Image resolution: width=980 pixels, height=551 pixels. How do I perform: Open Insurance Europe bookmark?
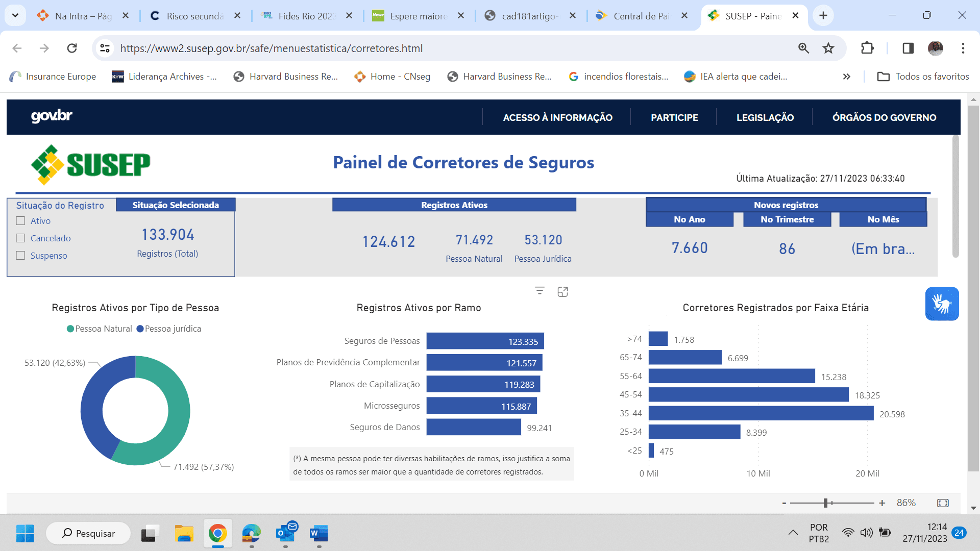(x=53, y=77)
